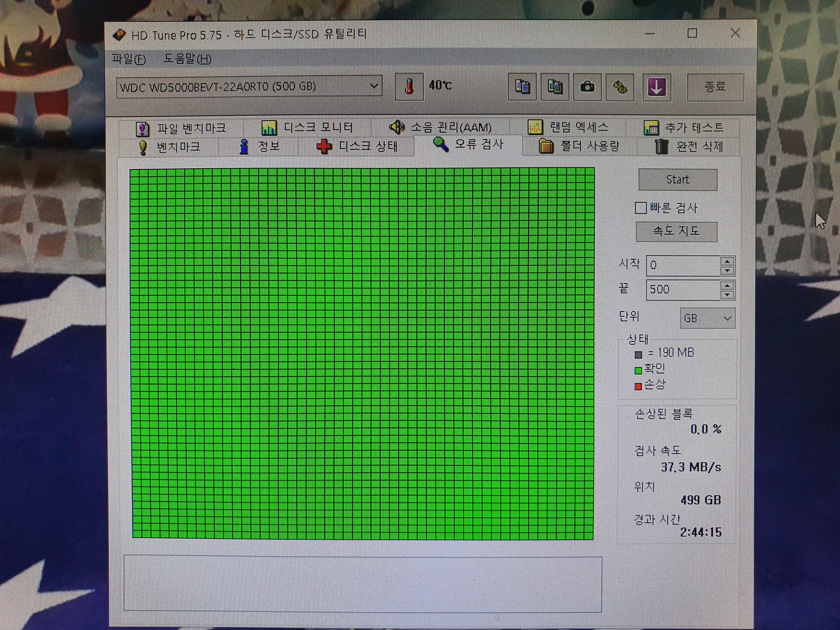Click the purple download arrow icon
Image resolution: width=840 pixels, height=630 pixels.
[x=657, y=87]
